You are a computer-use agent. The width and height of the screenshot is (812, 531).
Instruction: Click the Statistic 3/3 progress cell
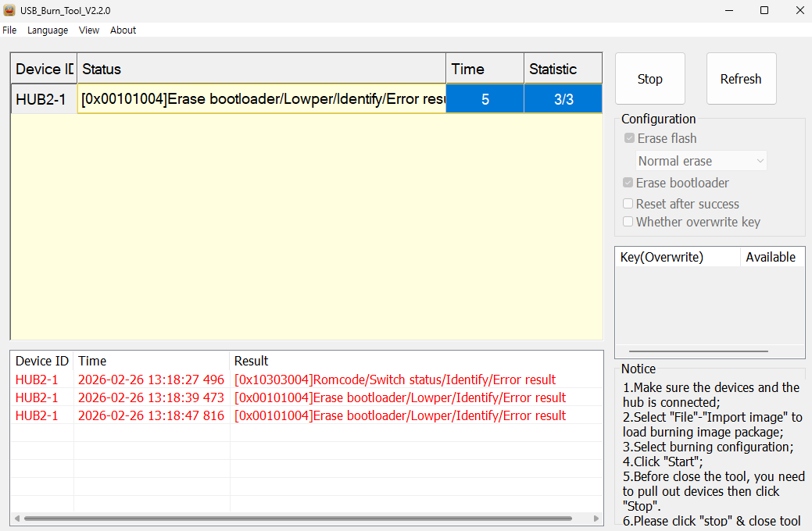[563, 99]
